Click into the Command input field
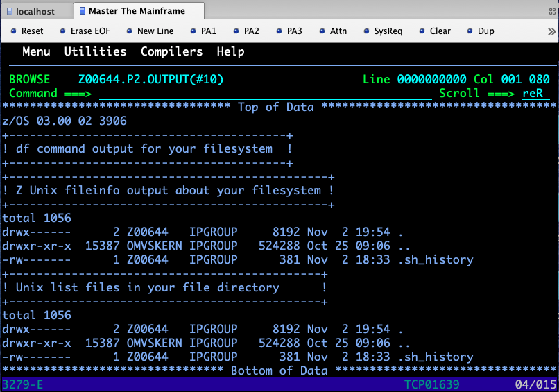Viewport: 559px width, 392px height. click(x=265, y=94)
